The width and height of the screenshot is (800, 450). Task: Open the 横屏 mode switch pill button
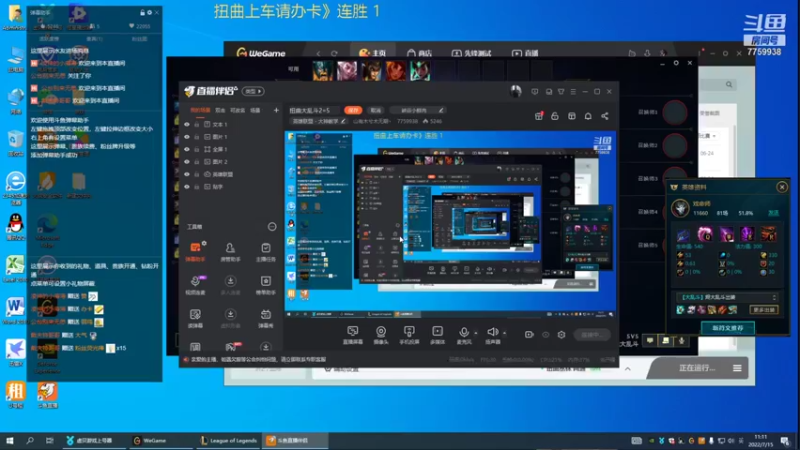(253, 91)
